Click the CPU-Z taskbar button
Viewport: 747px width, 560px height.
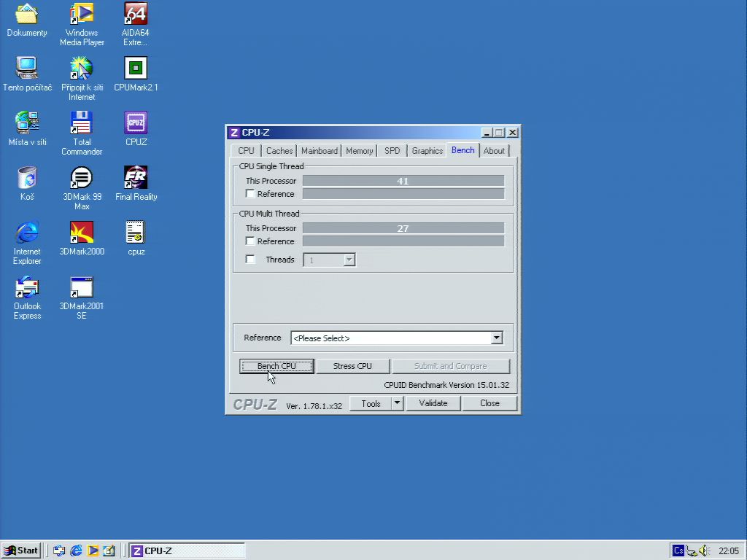187,551
